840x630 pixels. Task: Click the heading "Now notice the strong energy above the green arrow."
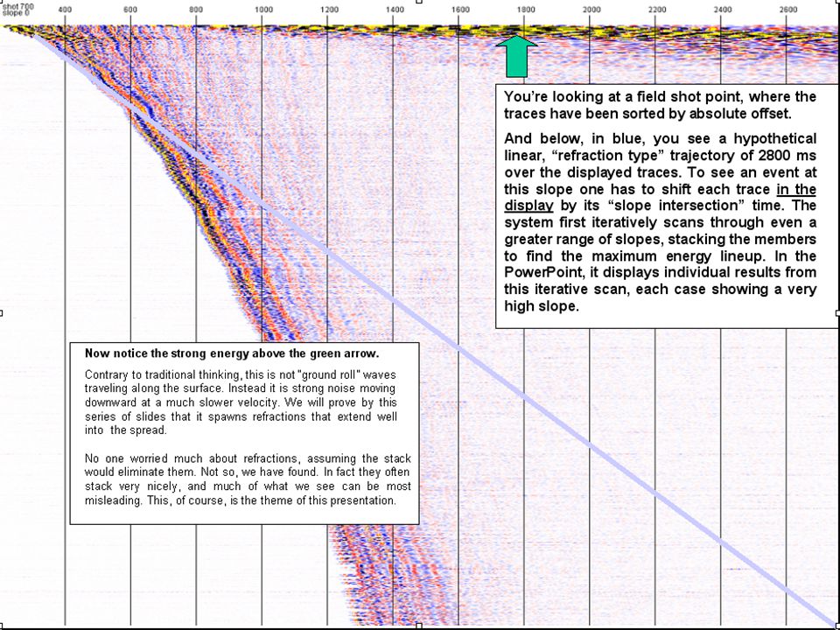(232, 353)
